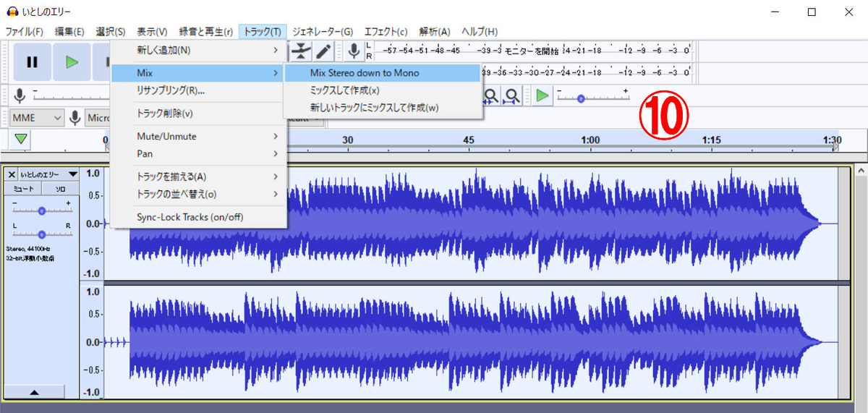Select Mix in the Track menu
This screenshot has height=413, width=868.
[x=199, y=73]
